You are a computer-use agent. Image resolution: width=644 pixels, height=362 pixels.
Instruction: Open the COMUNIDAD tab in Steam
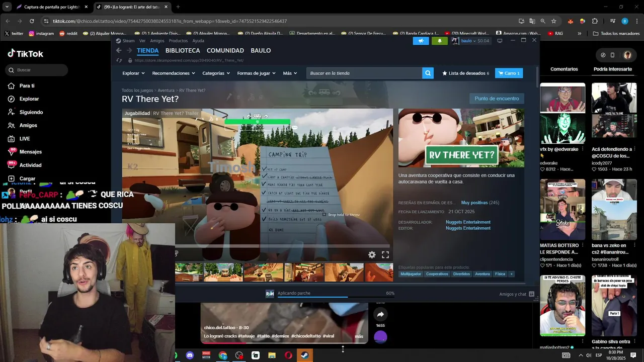[225, 50]
